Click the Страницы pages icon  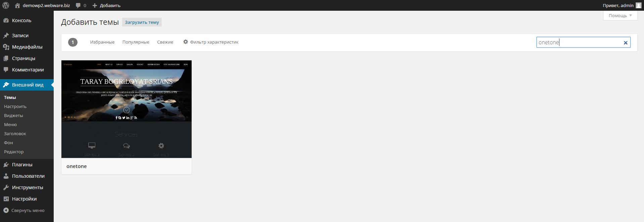pyautogui.click(x=6, y=58)
